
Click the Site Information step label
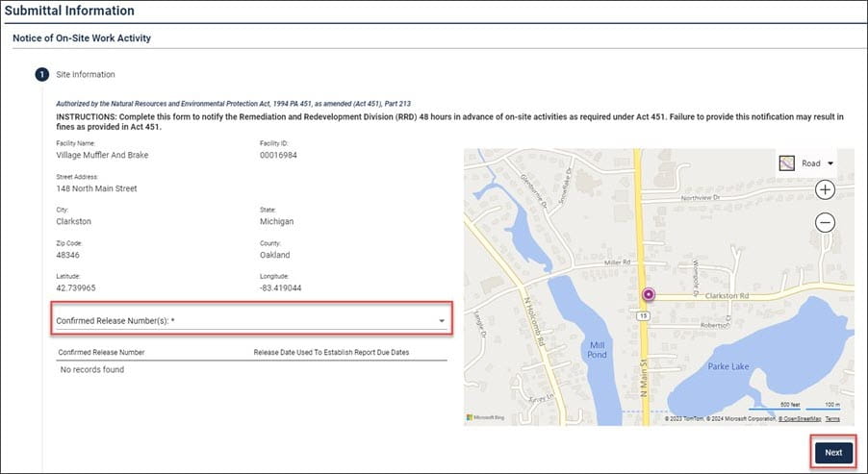(86, 74)
